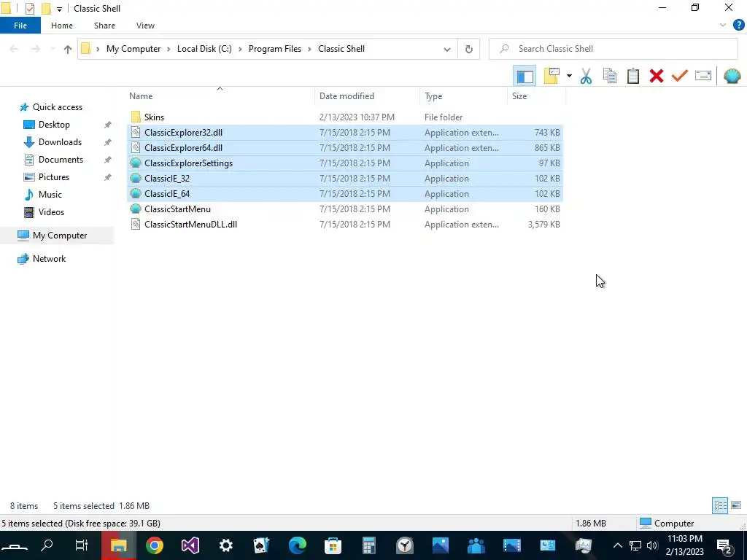Screen dimensions: 747x560
Task: Open Quick Access toolbar customize arrow
Action: tap(59, 9)
